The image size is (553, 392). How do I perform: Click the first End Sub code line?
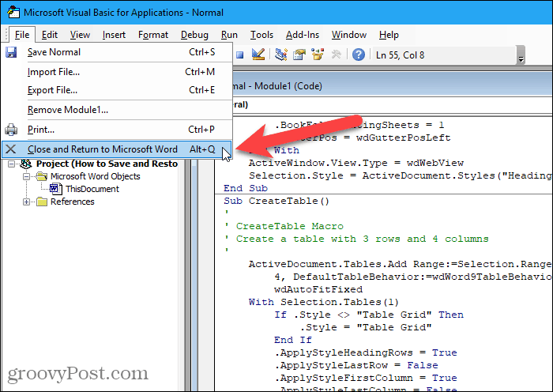(246, 188)
